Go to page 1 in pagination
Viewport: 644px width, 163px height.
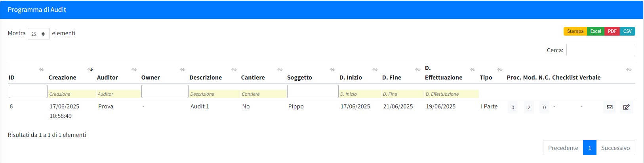point(589,148)
